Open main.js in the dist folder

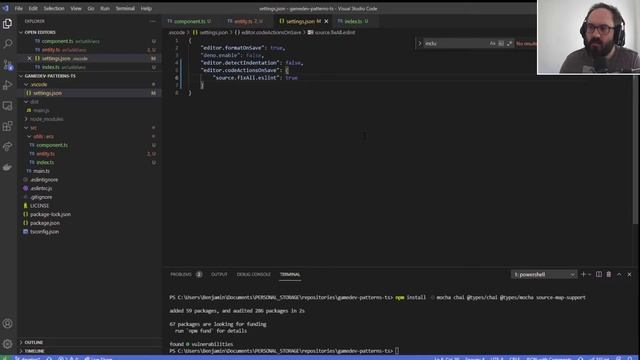click(41, 111)
